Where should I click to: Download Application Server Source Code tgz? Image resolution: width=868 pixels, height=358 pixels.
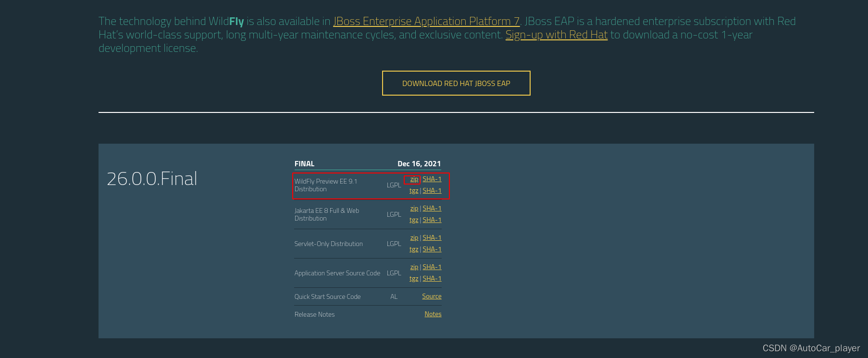[x=414, y=279]
